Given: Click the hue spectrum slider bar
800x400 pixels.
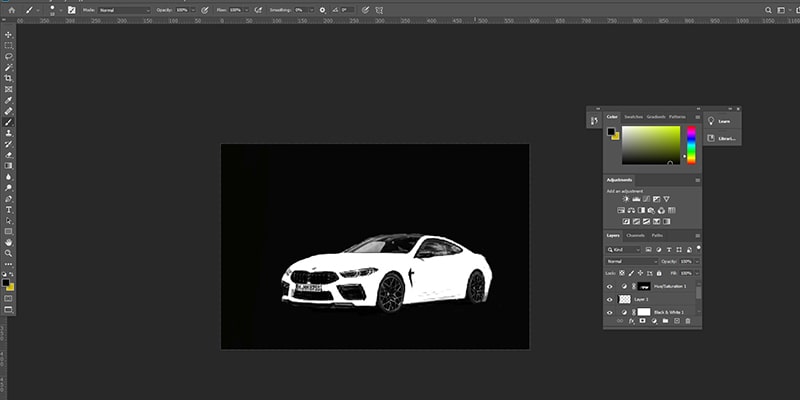Looking at the screenshot, I should [x=691, y=145].
